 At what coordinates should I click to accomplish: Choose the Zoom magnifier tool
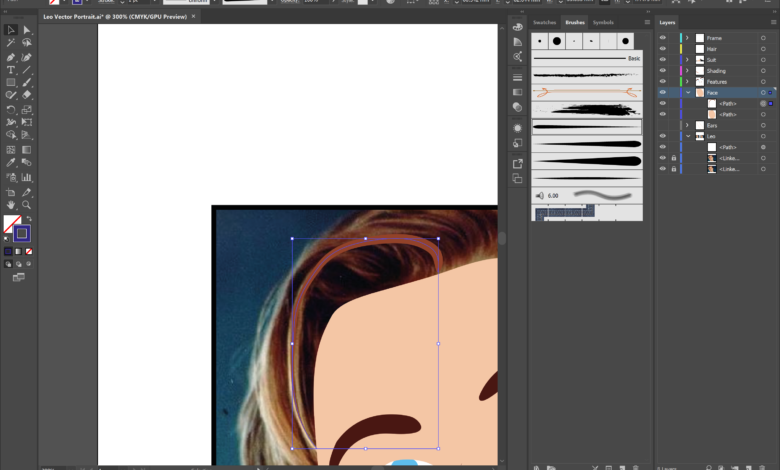27,205
